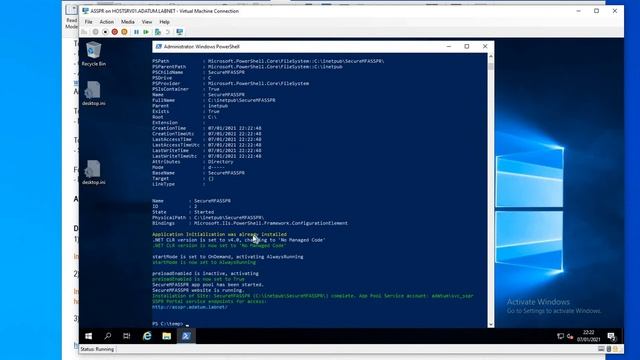
Task: Click the keyboard status icon in VM status bar
Action: (601, 349)
